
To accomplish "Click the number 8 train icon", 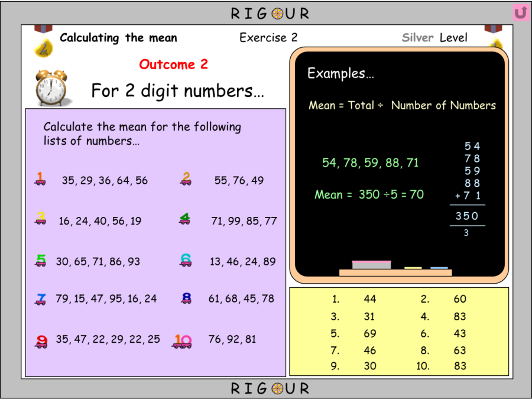I will 186,298.
